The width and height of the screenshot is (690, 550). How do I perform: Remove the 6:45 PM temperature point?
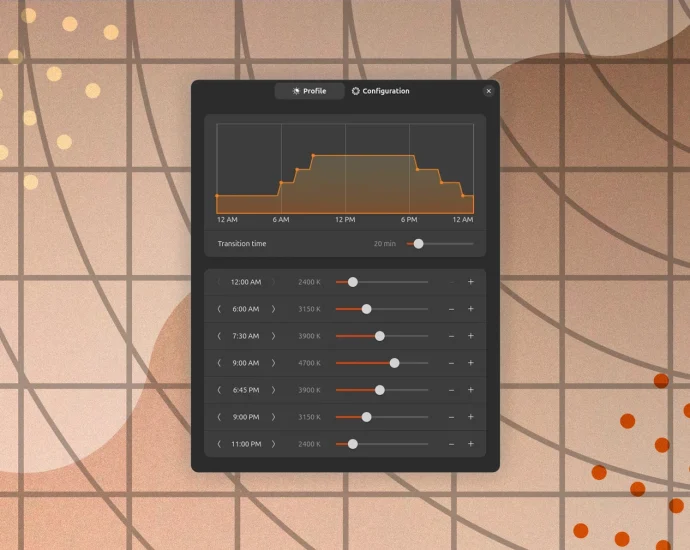tap(451, 390)
